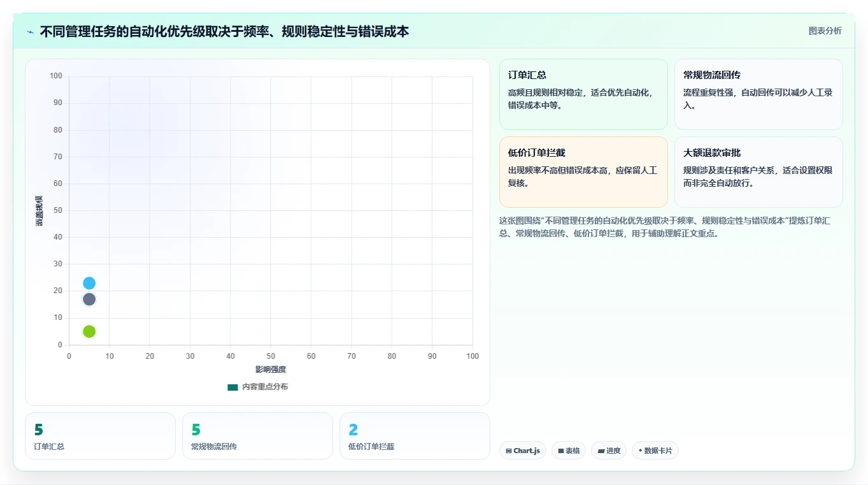Click the sparkle icon in 数据卡片 tag

(x=640, y=451)
